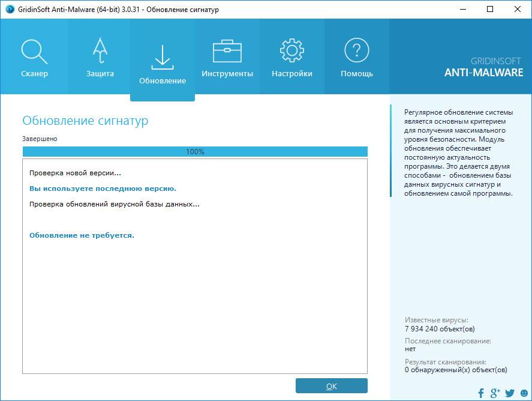The width and height of the screenshot is (532, 401).
Task: Switch to the Сканер tab label
Action: [34, 74]
